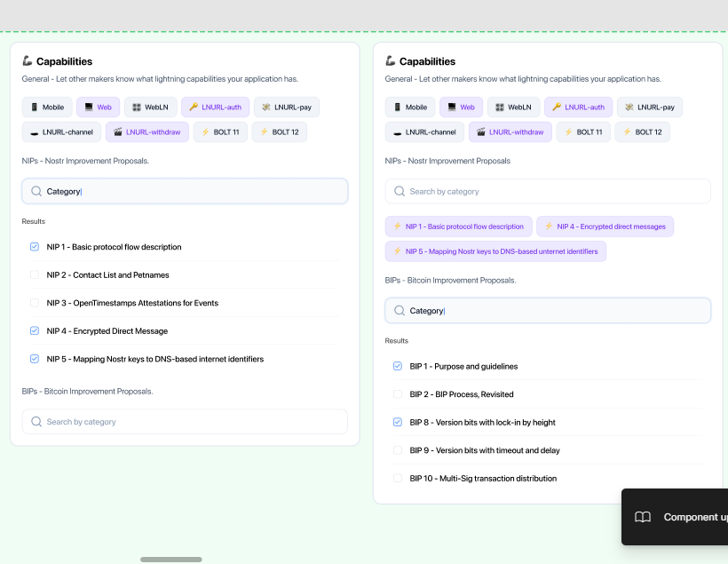Click muscle arm icon beside left Capabilities title

click(28, 61)
